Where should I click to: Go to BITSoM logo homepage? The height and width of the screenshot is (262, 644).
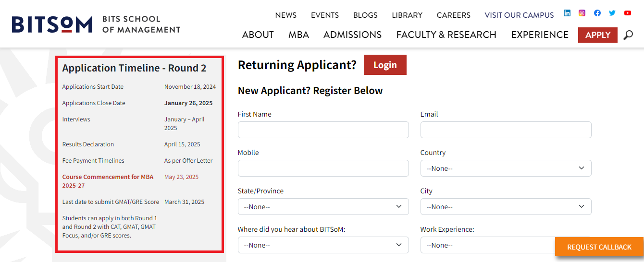pos(96,24)
